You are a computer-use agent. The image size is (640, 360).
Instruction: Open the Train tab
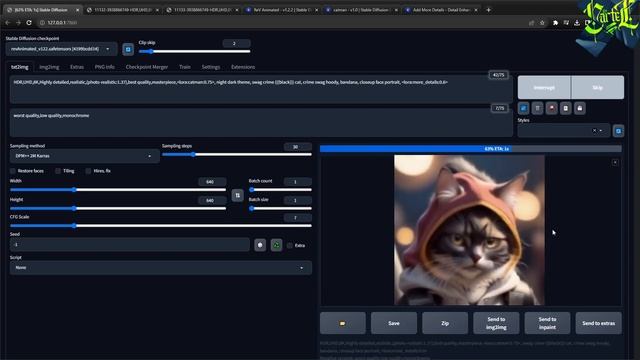click(185, 67)
